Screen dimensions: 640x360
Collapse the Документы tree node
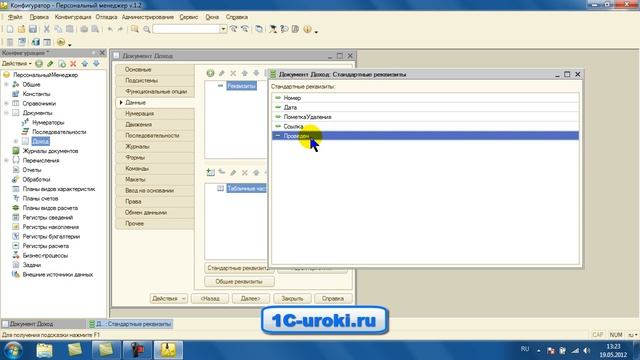click(7, 113)
